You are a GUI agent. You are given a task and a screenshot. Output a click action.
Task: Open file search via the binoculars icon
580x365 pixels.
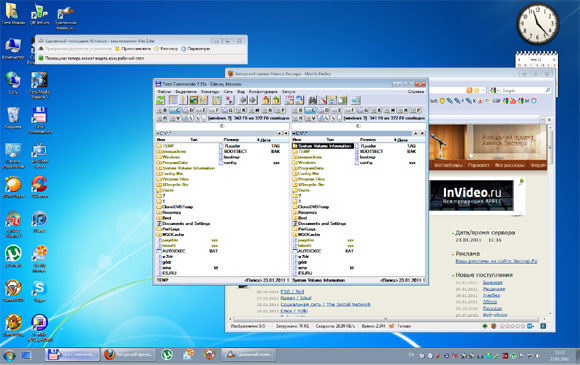pyautogui.click(x=313, y=100)
